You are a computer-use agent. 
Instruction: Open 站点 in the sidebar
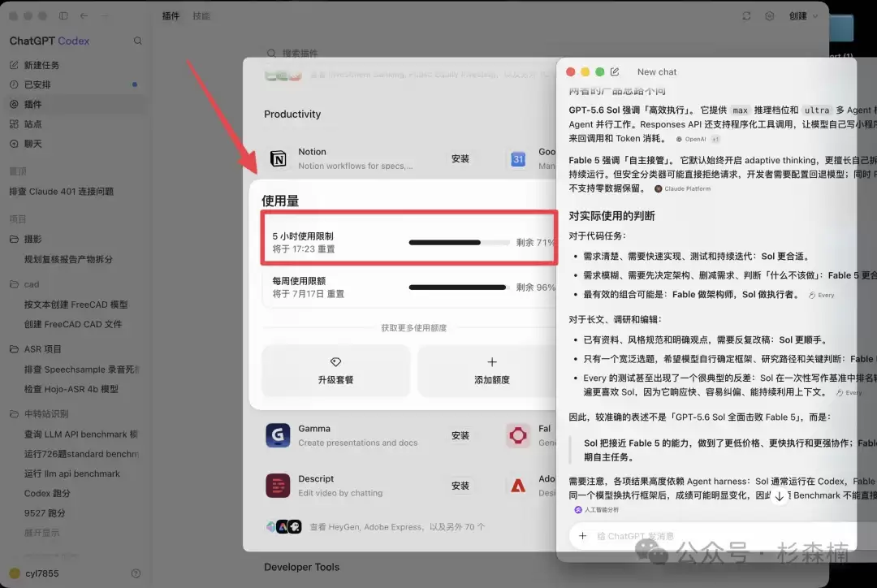(33, 124)
